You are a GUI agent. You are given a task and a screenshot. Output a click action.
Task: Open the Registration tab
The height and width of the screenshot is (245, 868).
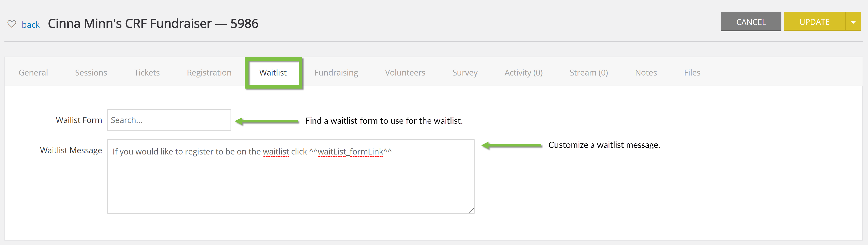(209, 73)
